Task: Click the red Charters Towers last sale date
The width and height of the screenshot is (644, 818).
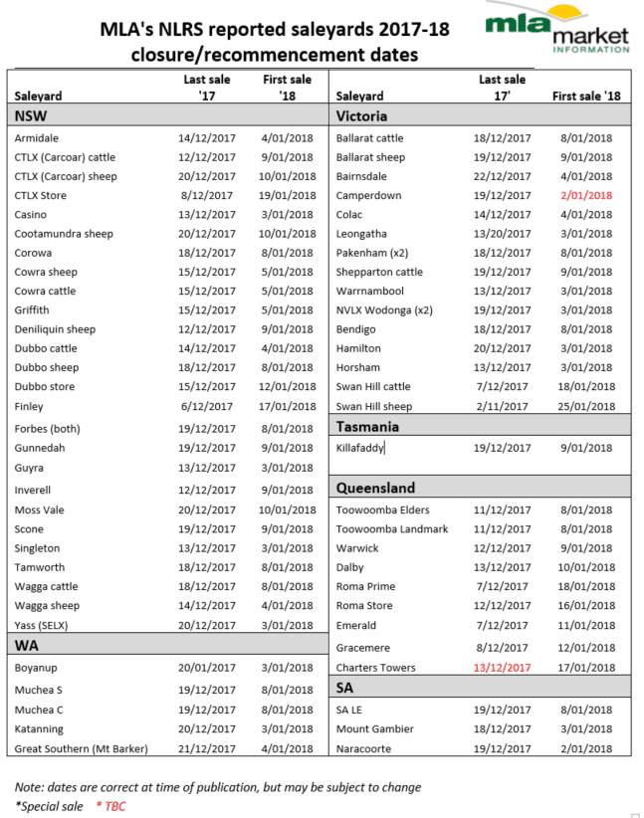Action: [x=502, y=667]
